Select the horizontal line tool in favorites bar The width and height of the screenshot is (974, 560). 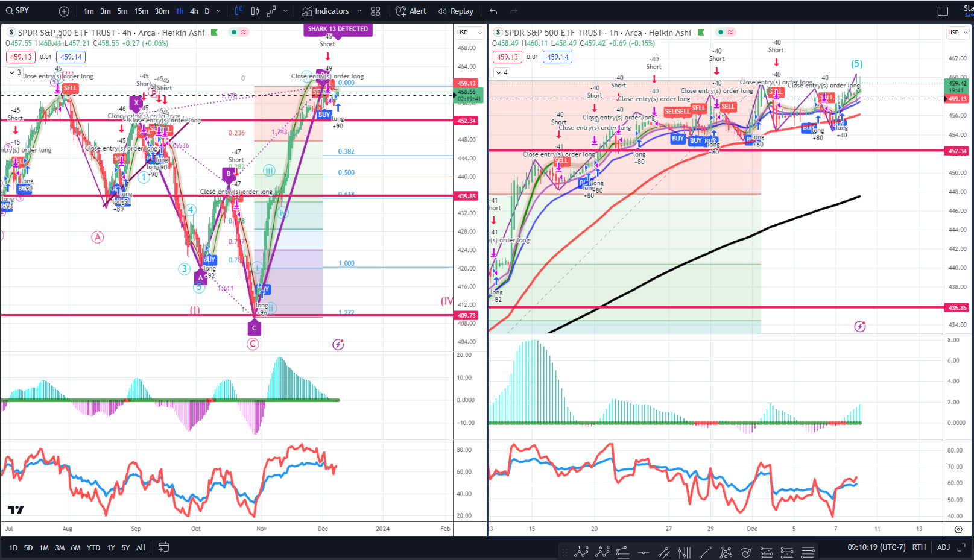(x=644, y=552)
